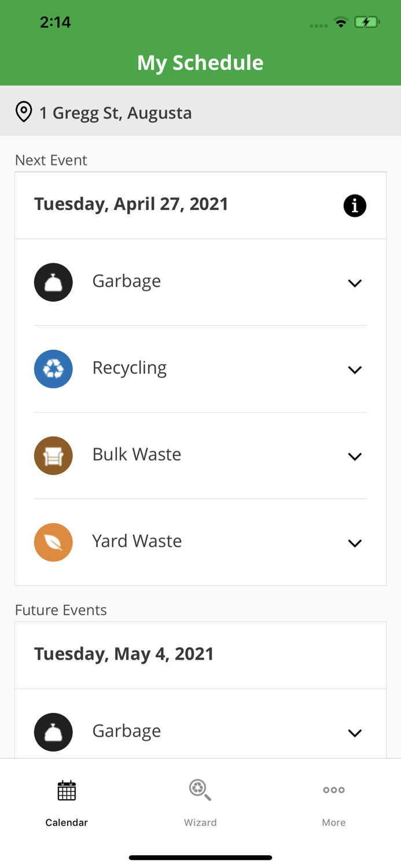Tap the blue Recycling symbol icon

(x=53, y=369)
